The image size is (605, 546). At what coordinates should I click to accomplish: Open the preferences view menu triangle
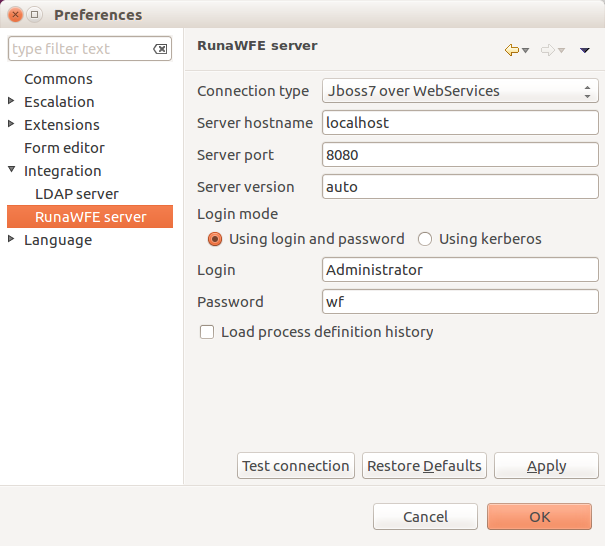click(585, 50)
